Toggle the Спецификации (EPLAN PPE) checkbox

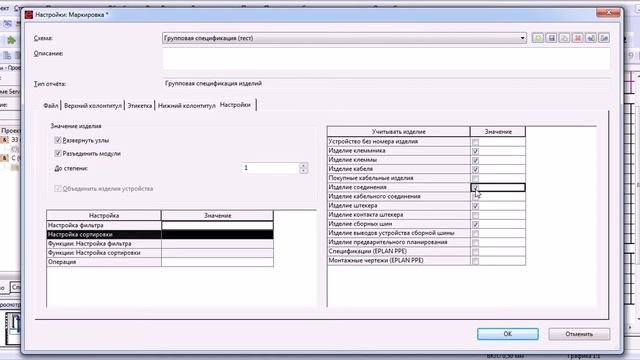[x=476, y=252]
